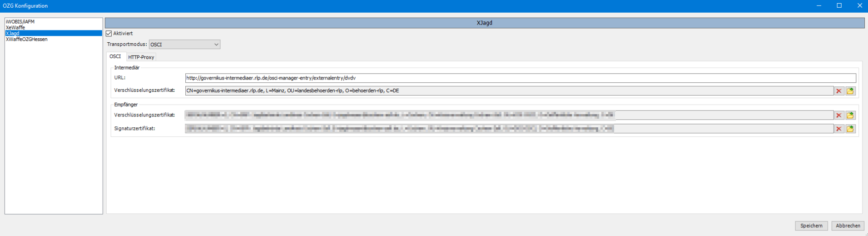Choose XeWaffe from the configuration list
The image size is (868, 236).
[x=15, y=27]
